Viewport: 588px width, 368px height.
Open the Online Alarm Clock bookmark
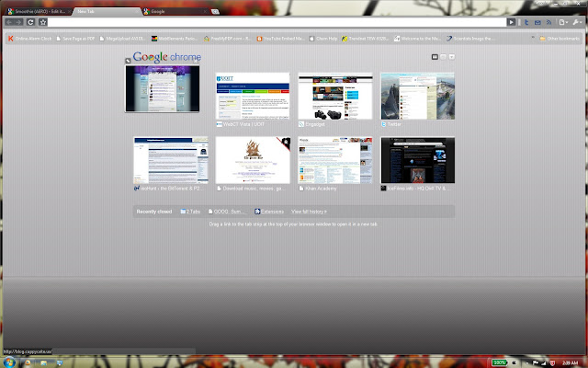(30, 39)
